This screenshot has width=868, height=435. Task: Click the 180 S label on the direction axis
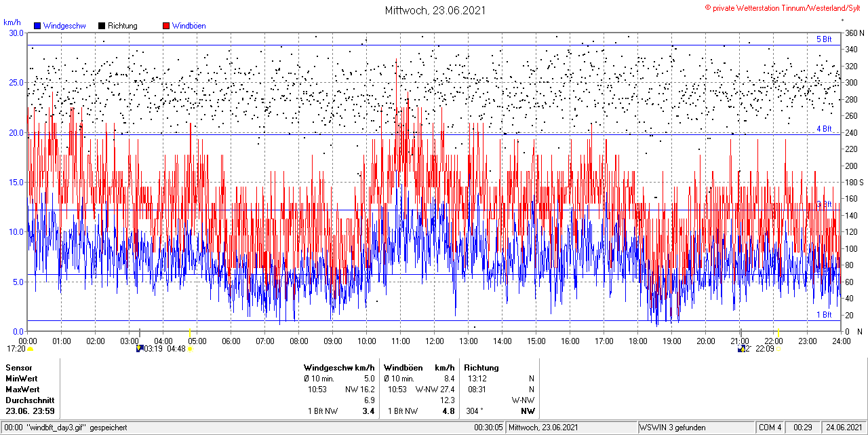(854, 182)
